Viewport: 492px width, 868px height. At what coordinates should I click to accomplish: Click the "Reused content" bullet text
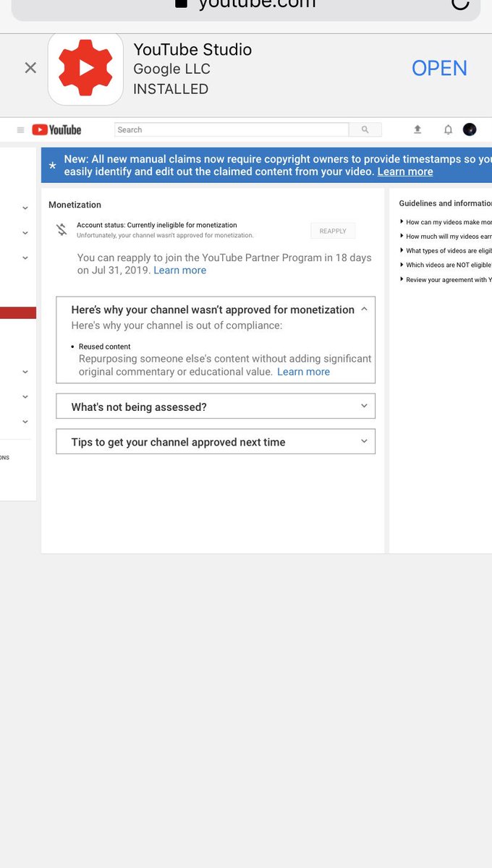pos(105,346)
